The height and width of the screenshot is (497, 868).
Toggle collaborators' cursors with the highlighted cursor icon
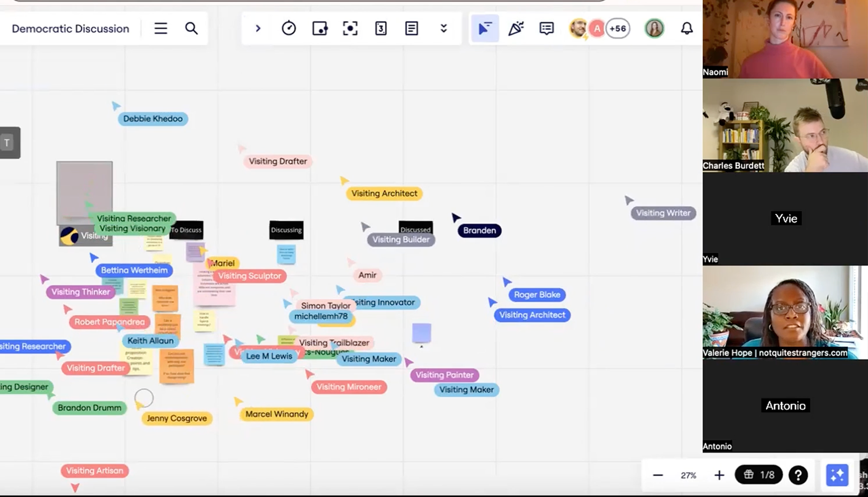click(485, 29)
